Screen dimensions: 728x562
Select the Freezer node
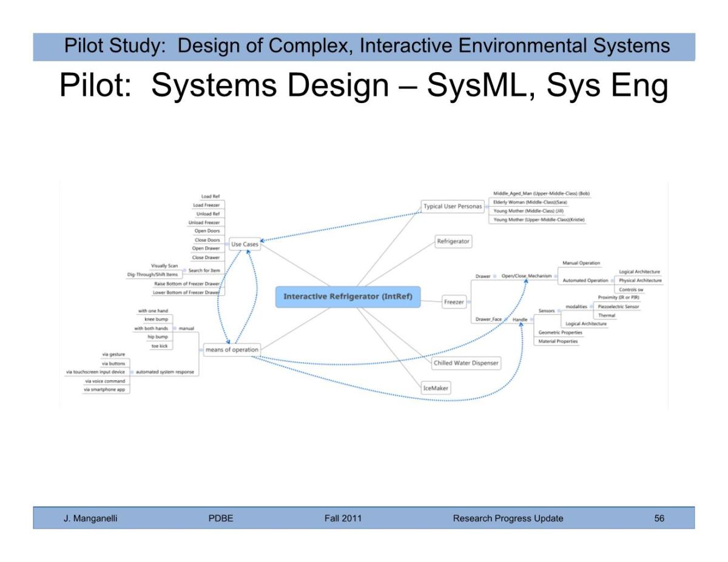[454, 302]
